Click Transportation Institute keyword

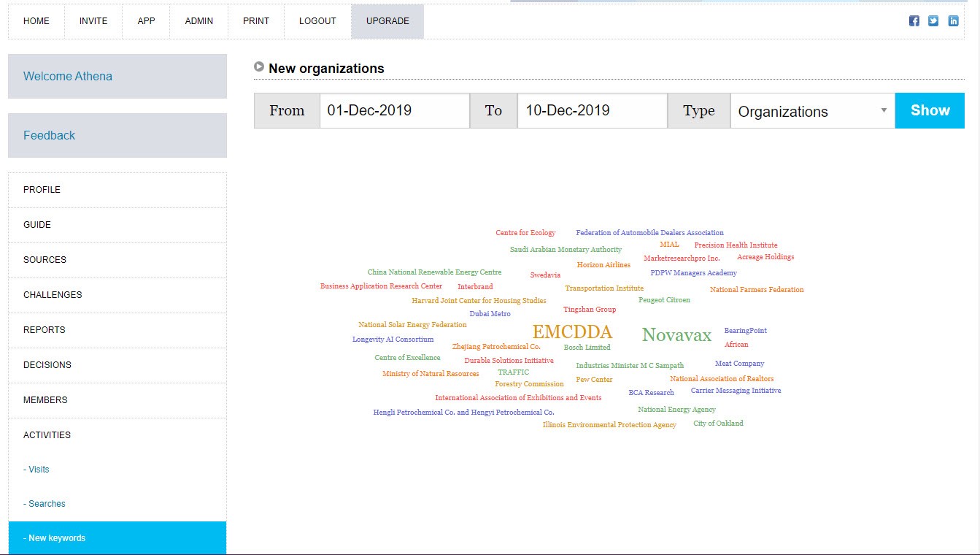604,288
